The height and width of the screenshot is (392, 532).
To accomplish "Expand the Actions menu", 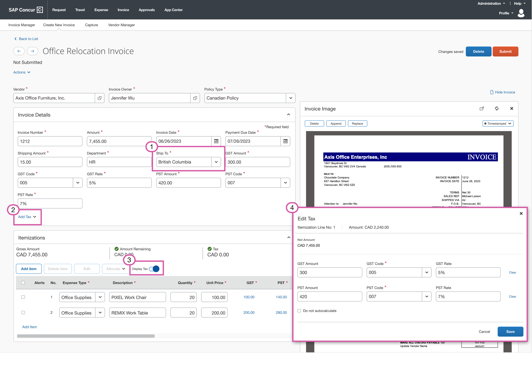I will (x=22, y=72).
